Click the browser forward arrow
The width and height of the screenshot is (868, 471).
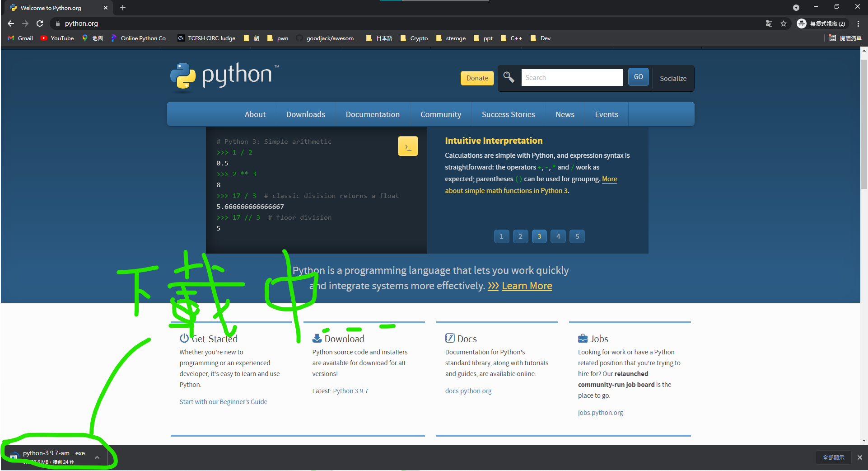[x=25, y=24]
